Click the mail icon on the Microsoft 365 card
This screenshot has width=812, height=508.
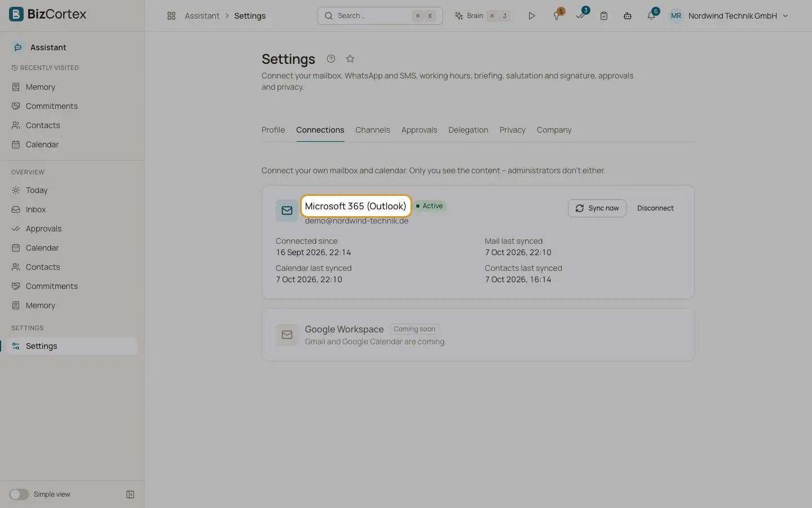287,211
